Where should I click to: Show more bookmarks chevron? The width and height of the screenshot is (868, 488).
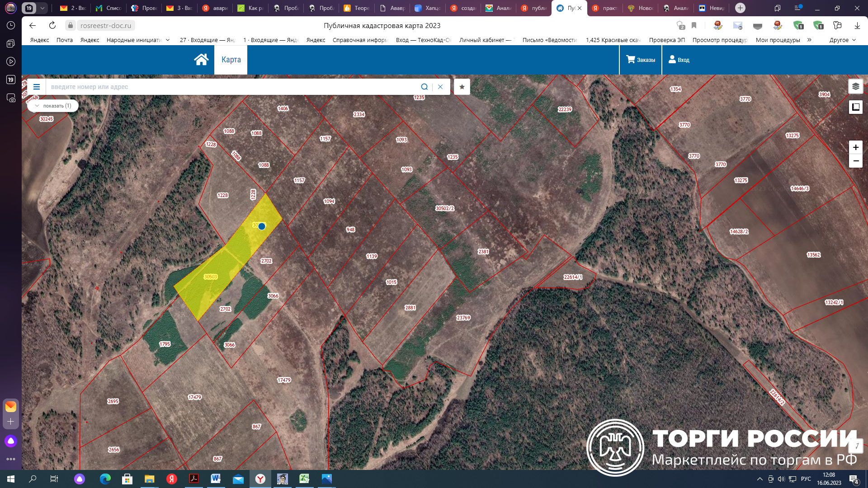(x=809, y=40)
